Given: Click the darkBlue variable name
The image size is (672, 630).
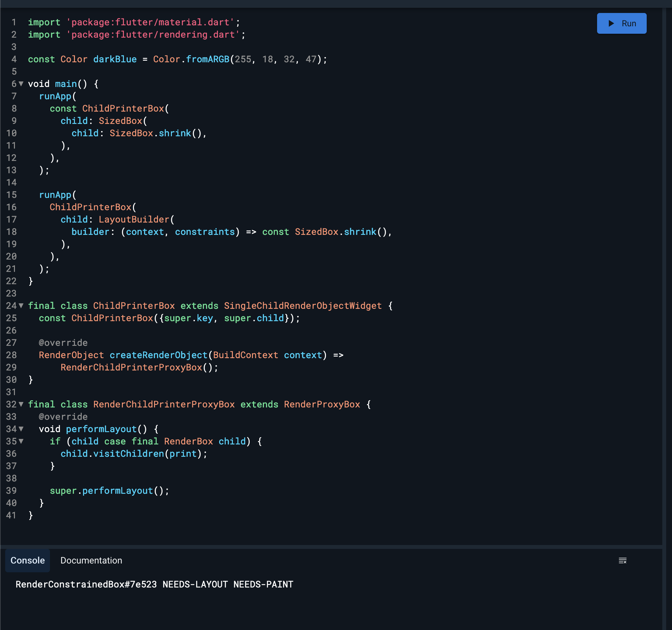Looking at the screenshot, I should click(x=114, y=59).
